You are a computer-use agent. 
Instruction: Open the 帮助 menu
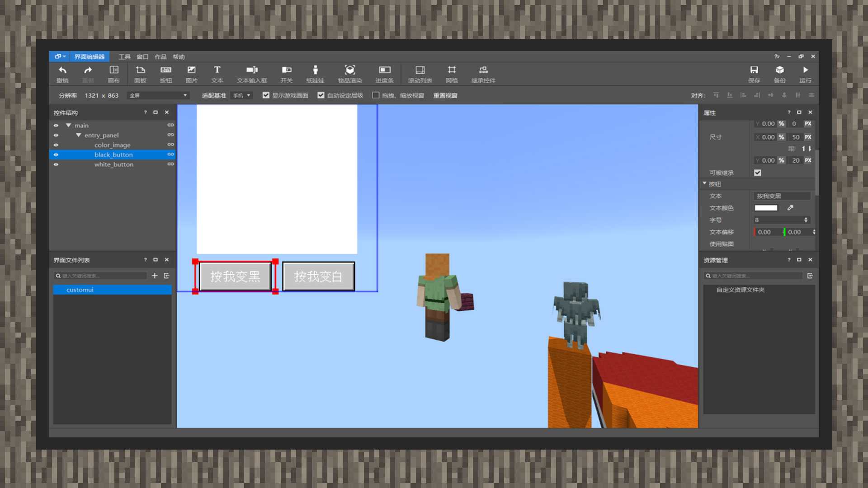(179, 57)
